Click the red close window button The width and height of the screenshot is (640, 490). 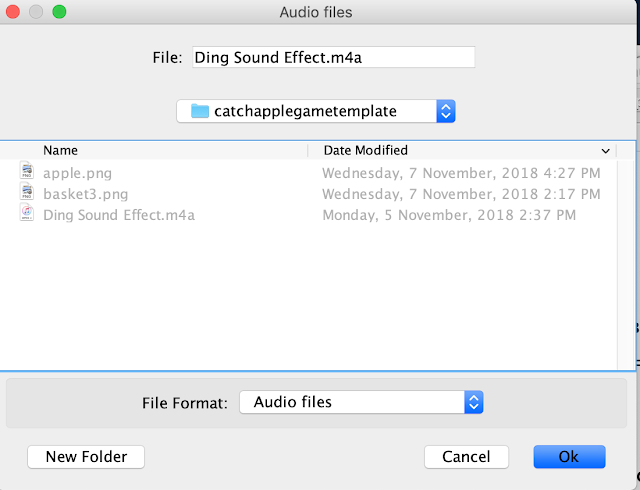point(14,13)
